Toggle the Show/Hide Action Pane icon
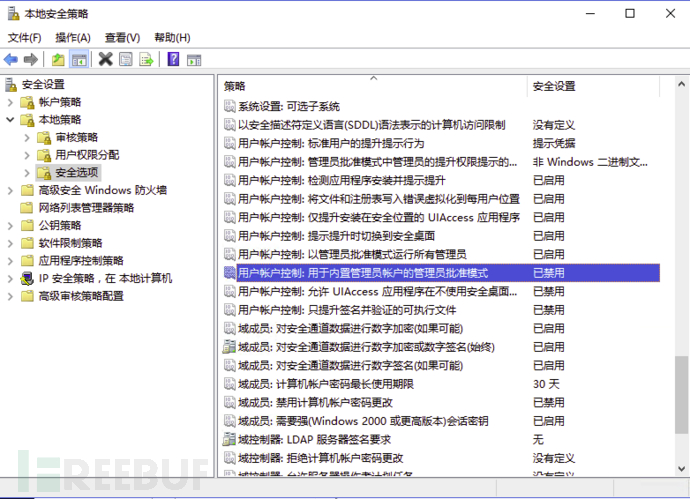Image resolution: width=690 pixels, height=499 pixels. [194, 59]
